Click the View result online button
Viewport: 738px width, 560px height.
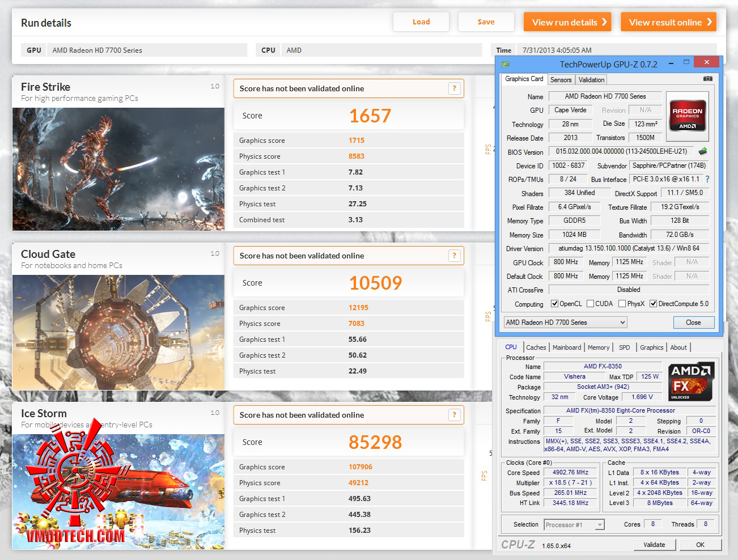pos(669,22)
